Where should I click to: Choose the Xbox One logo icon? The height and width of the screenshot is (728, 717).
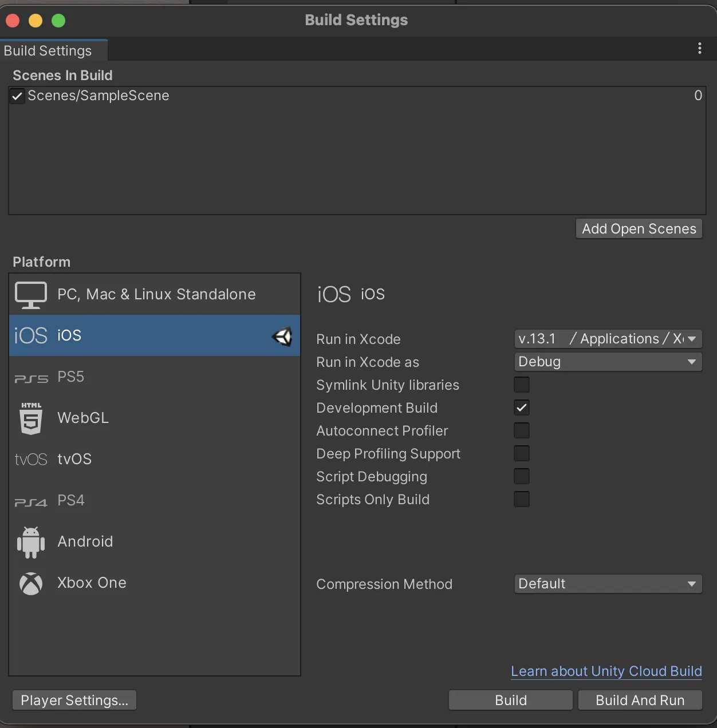[31, 584]
